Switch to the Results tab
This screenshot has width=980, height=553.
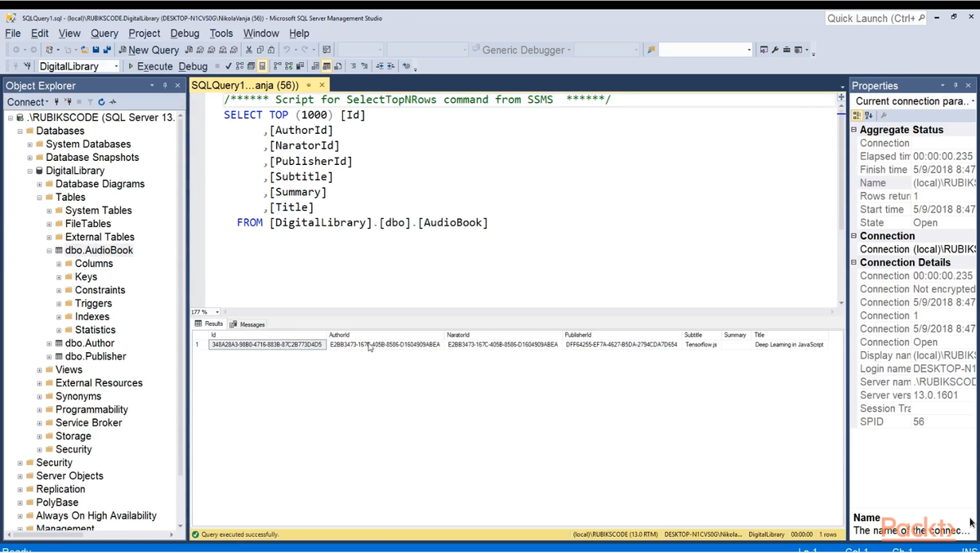coord(209,324)
